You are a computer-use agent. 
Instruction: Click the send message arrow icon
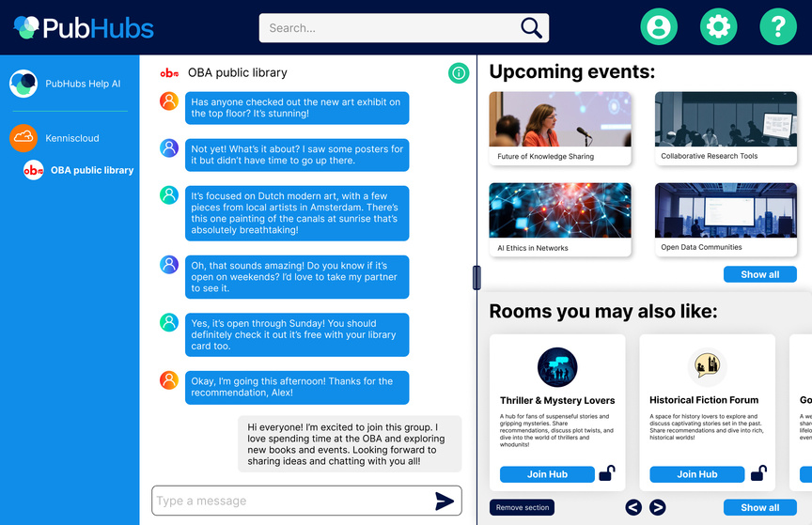click(445, 501)
